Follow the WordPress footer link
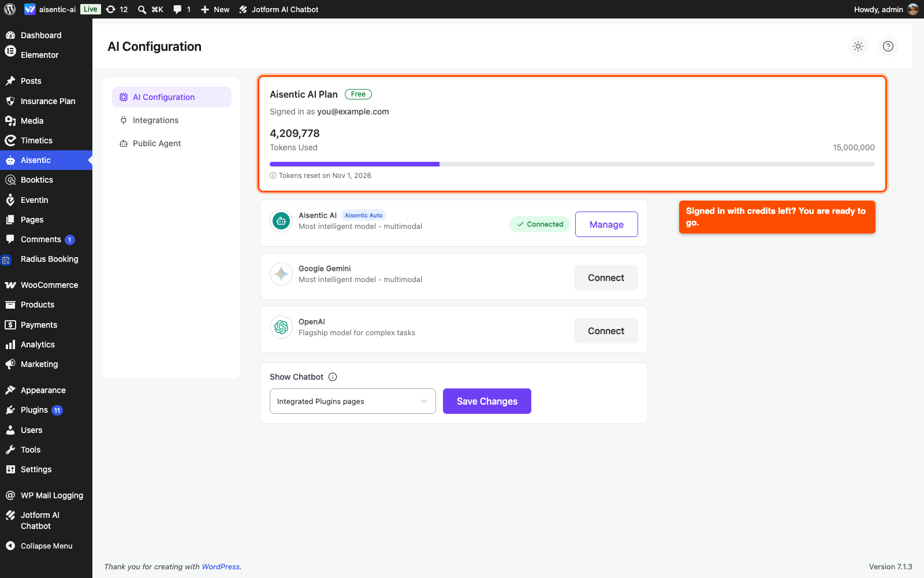924x578 pixels. (221, 566)
